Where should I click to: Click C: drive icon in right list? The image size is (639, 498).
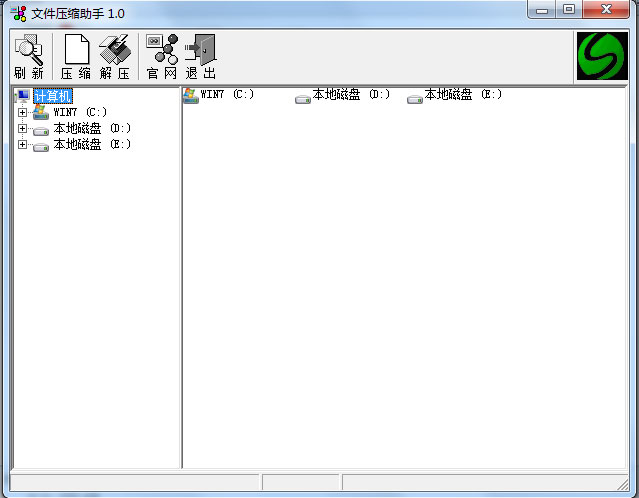pos(191,96)
